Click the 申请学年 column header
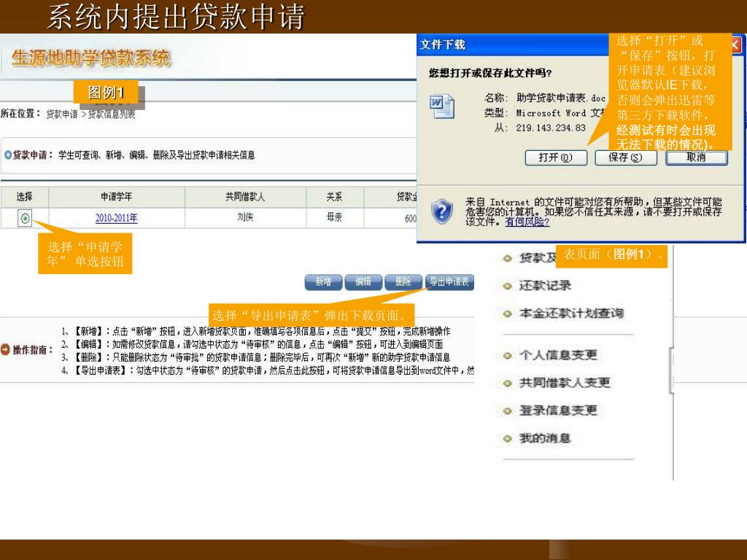 pos(116,197)
